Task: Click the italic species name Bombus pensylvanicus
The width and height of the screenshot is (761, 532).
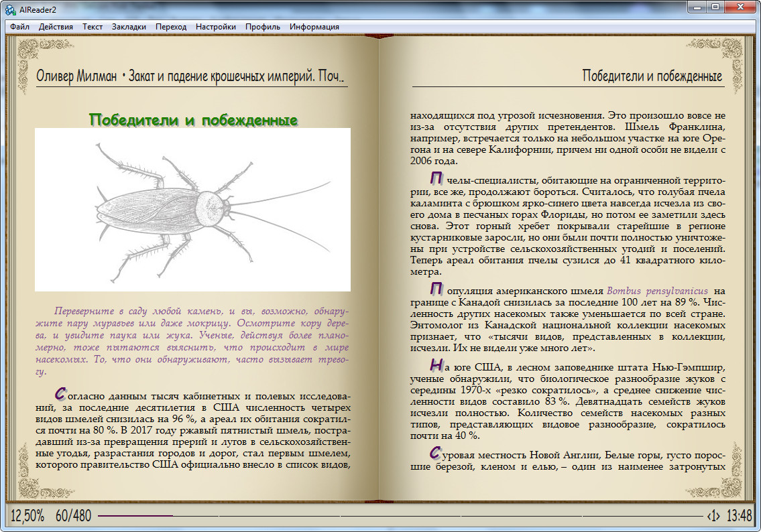Action: point(657,291)
